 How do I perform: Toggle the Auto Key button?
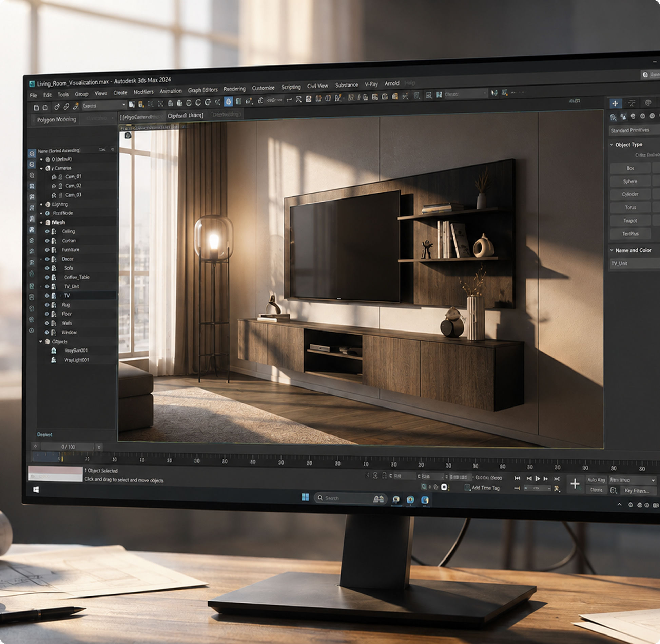596,480
